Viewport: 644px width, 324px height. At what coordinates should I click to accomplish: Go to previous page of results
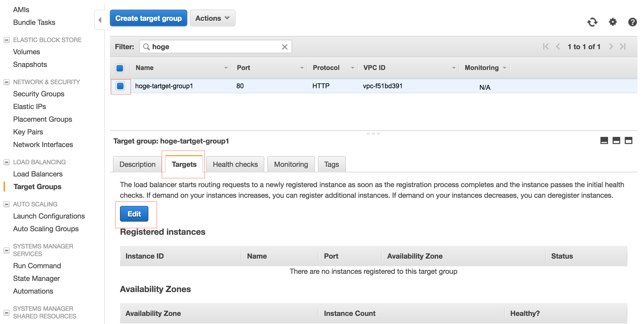coord(558,47)
